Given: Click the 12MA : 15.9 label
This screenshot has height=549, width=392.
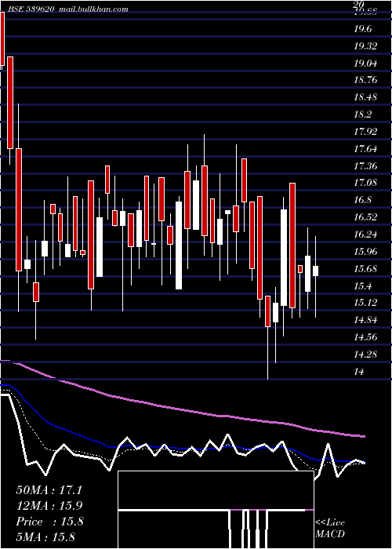Looking at the screenshot, I should click(x=49, y=506).
